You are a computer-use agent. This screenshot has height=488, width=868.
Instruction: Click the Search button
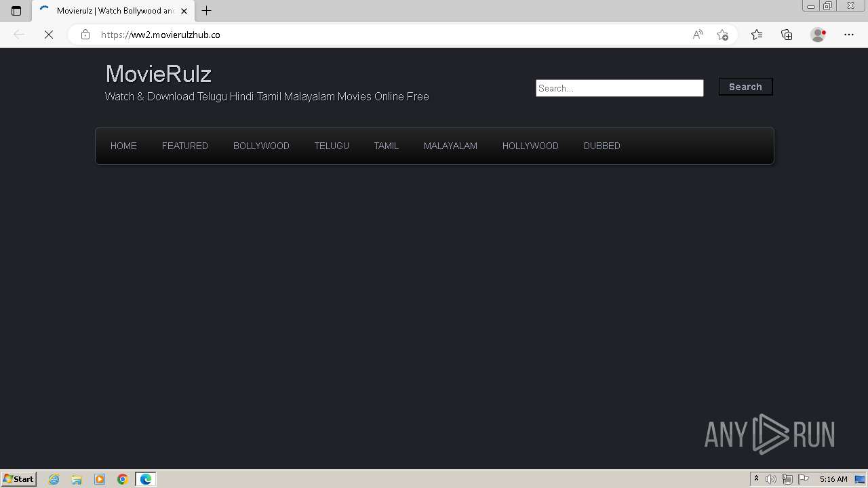[745, 87]
